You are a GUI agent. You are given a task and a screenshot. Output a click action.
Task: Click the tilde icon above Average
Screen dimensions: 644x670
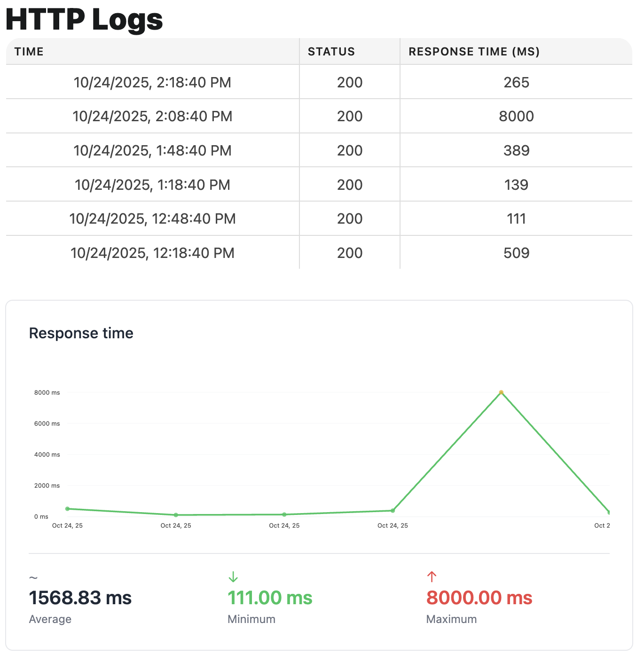33,577
